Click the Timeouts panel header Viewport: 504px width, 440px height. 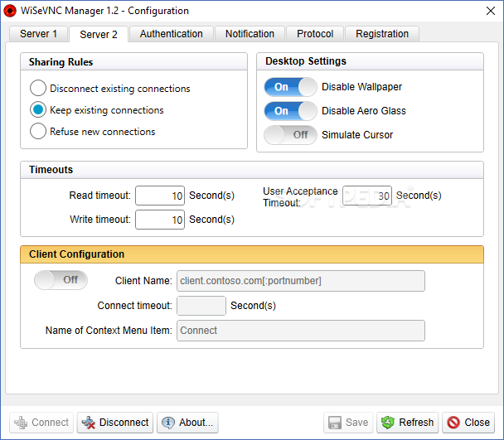pos(252,170)
